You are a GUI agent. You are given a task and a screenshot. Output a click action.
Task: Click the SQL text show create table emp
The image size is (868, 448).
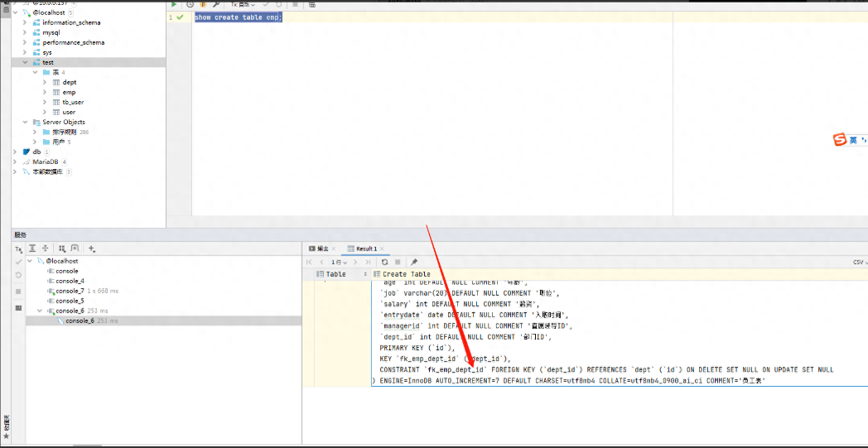[238, 17]
